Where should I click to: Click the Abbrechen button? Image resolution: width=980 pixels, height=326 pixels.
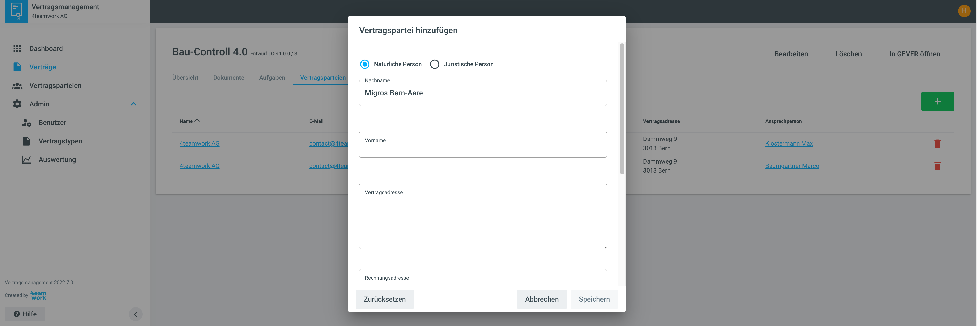click(x=541, y=299)
